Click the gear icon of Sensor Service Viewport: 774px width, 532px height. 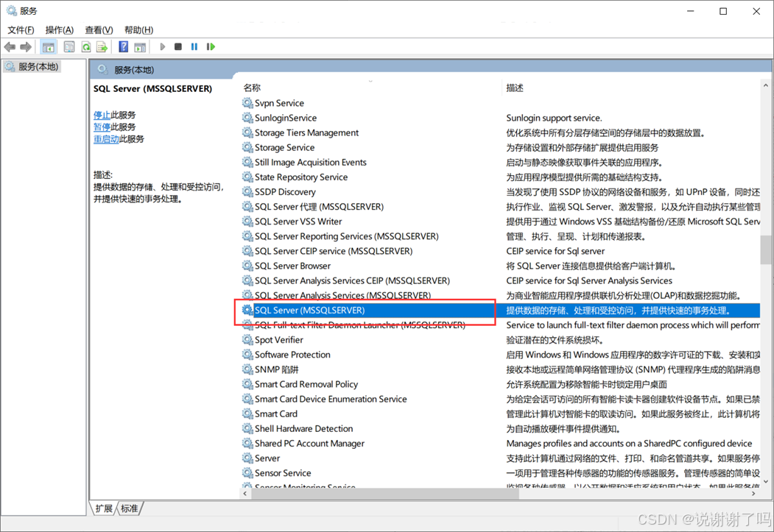pyautogui.click(x=247, y=473)
